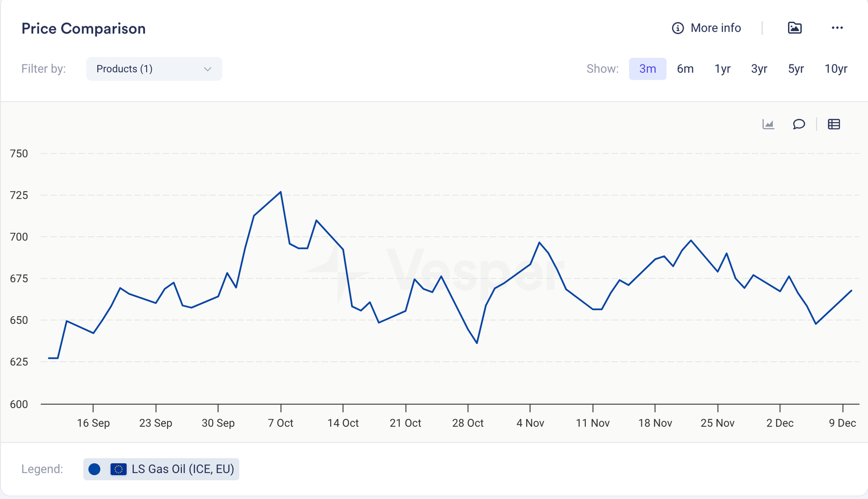Screen dimensions: 868x499
Task: Select the 3m time range
Action: coord(647,69)
